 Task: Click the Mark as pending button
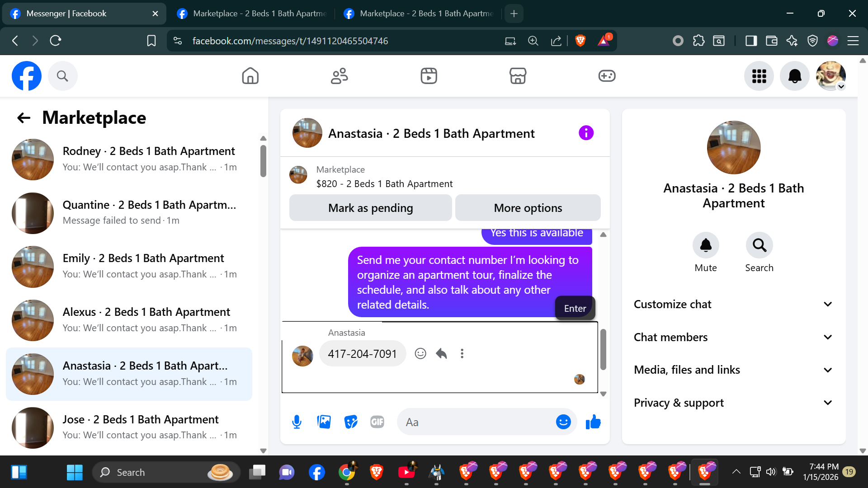tap(370, 208)
